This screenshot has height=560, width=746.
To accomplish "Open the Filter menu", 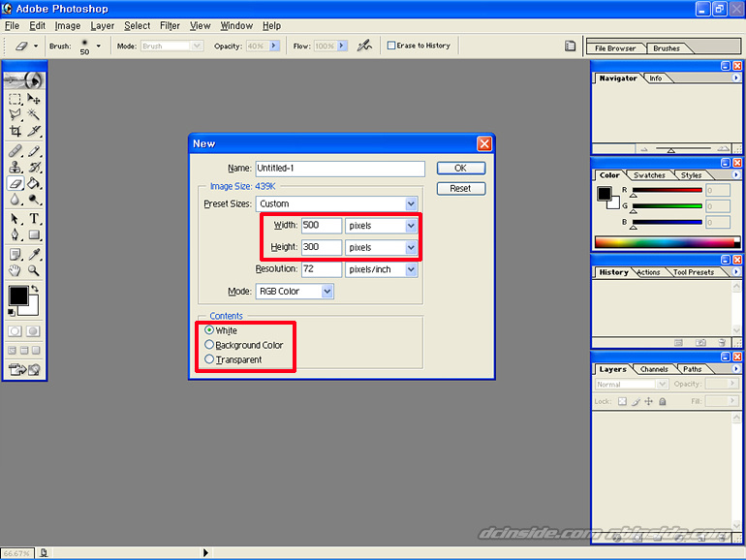I will click(170, 26).
